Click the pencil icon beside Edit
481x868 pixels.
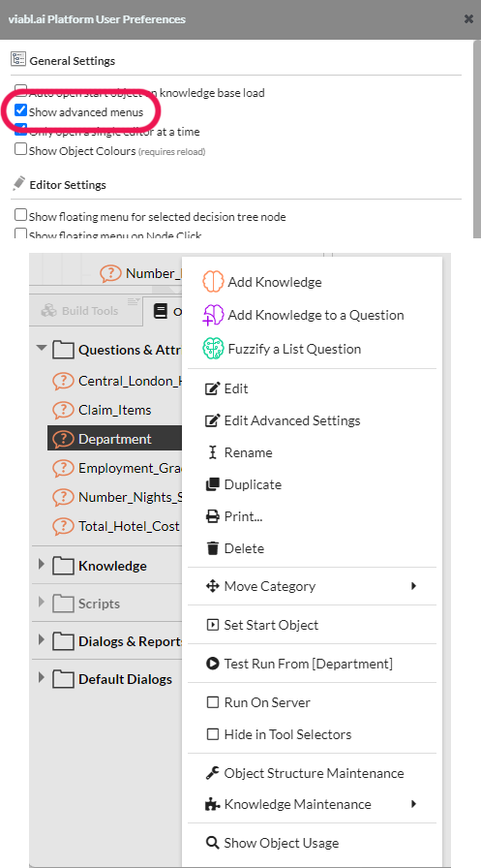coord(212,389)
